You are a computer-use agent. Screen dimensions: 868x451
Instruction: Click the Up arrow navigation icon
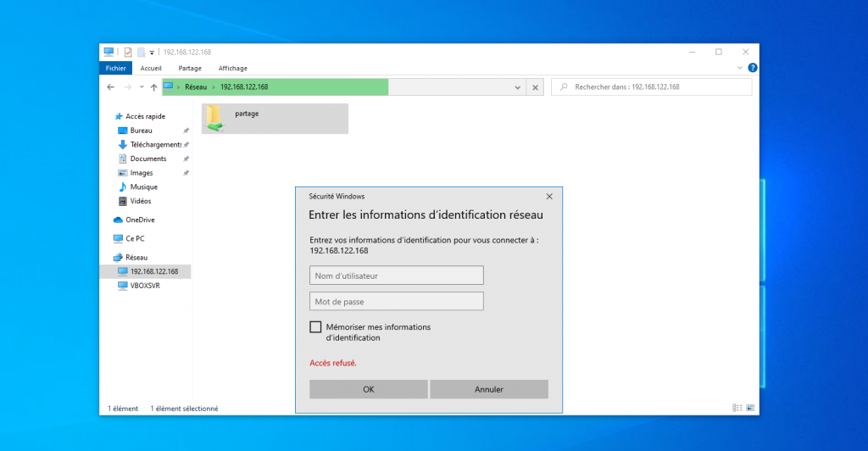[153, 87]
